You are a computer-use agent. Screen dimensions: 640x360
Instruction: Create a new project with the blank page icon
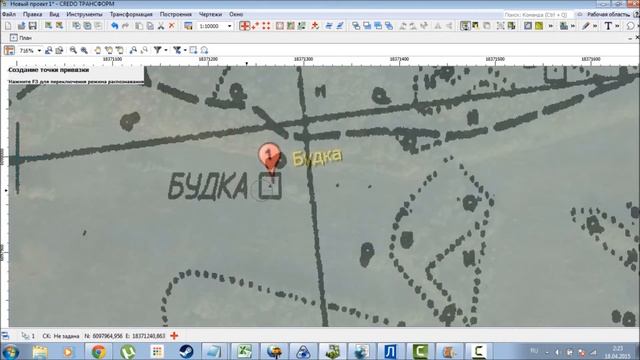(x=8, y=26)
